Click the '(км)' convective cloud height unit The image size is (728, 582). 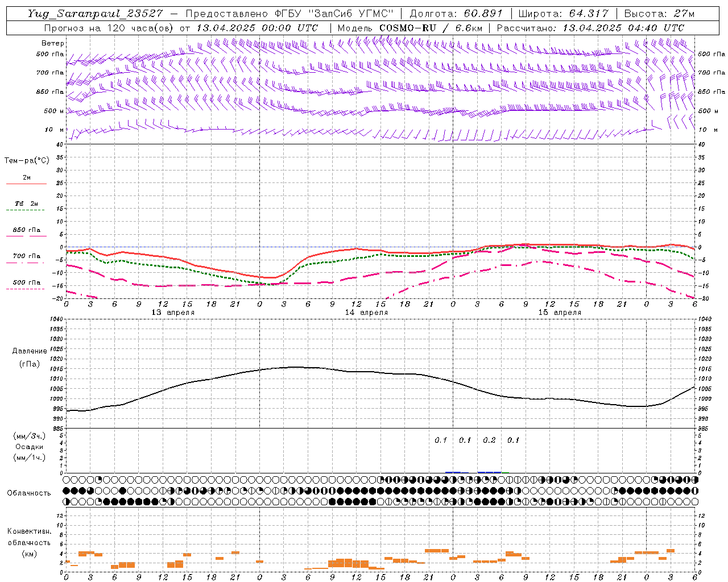(x=29, y=554)
